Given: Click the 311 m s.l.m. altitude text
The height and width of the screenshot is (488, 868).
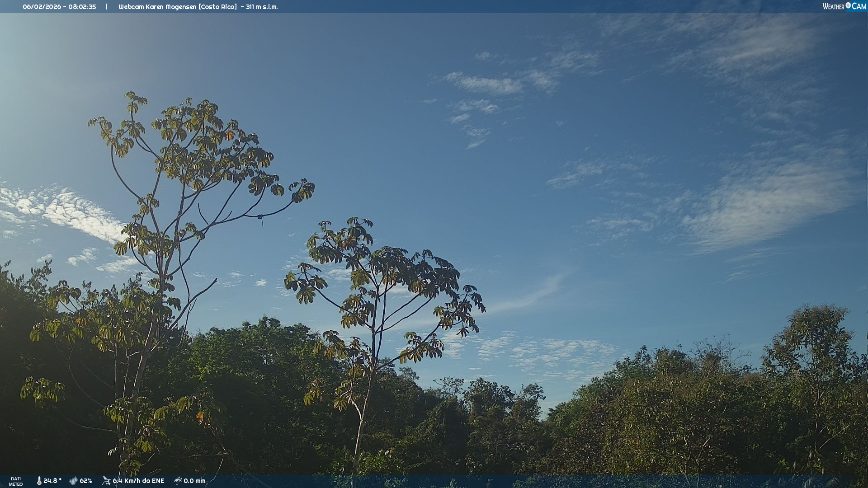Looking at the screenshot, I should [262, 7].
